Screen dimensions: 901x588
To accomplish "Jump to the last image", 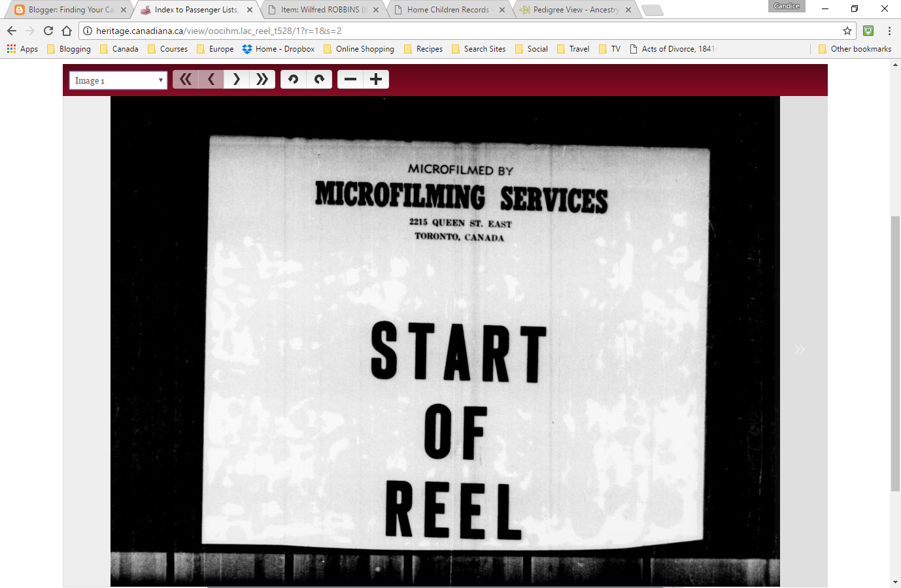I will tap(262, 80).
